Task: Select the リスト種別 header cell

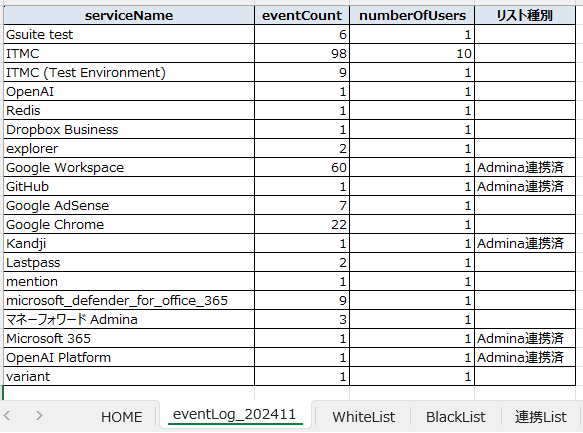Action: pos(525,15)
